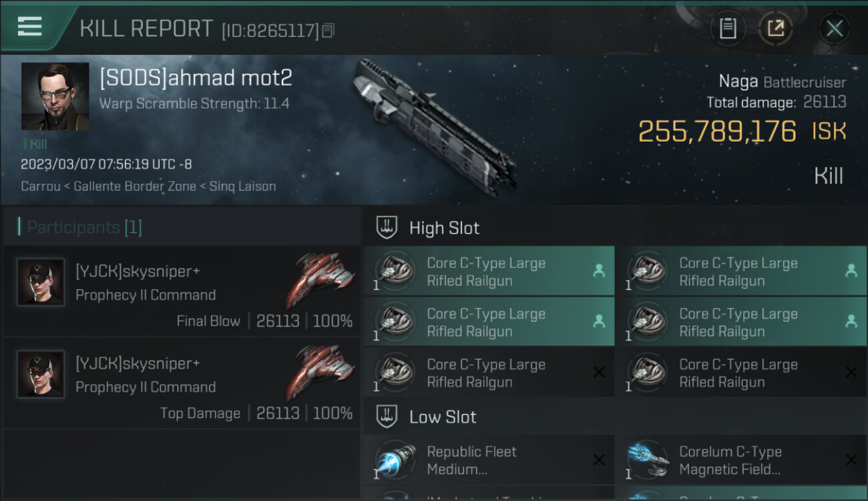Click Corelum C-Type Magnetic Field icon
The height and width of the screenshot is (501, 868).
pyautogui.click(x=648, y=460)
